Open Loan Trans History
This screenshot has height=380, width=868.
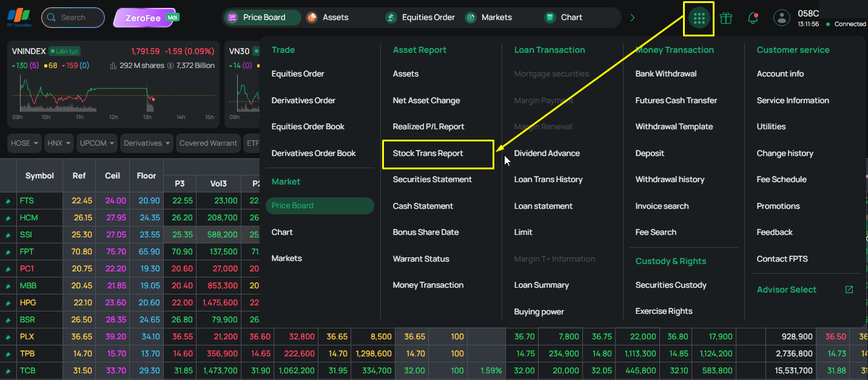pos(548,180)
